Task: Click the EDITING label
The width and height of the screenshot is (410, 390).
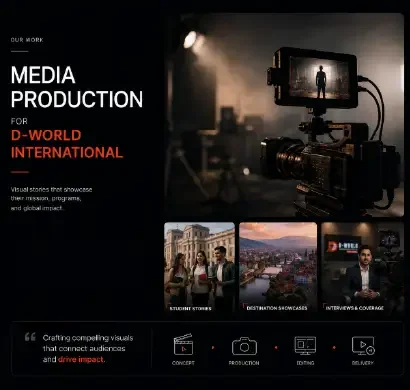Action: click(305, 363)
